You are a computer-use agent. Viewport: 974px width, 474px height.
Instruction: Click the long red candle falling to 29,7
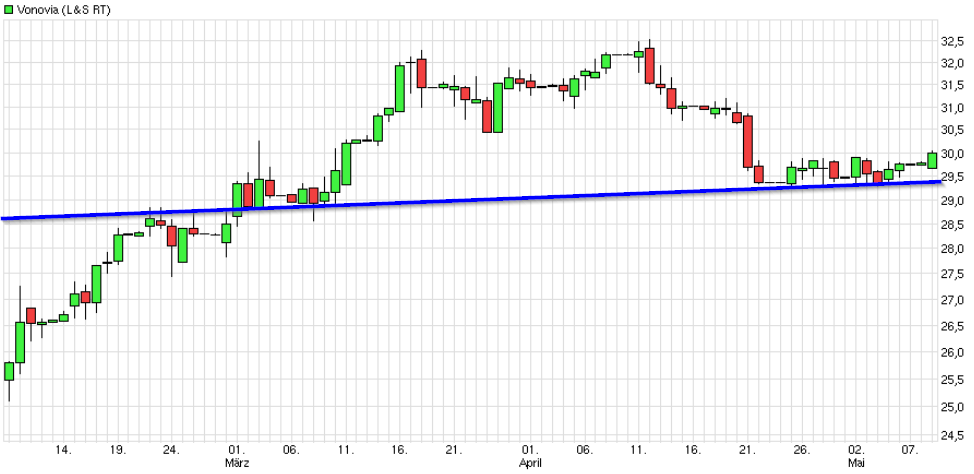point(748,142)
